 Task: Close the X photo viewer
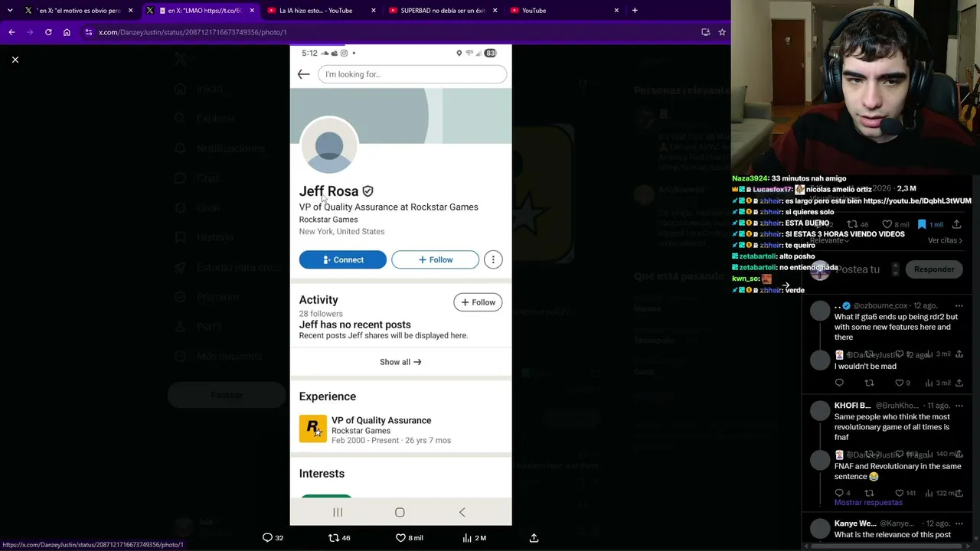pos(15,60)
